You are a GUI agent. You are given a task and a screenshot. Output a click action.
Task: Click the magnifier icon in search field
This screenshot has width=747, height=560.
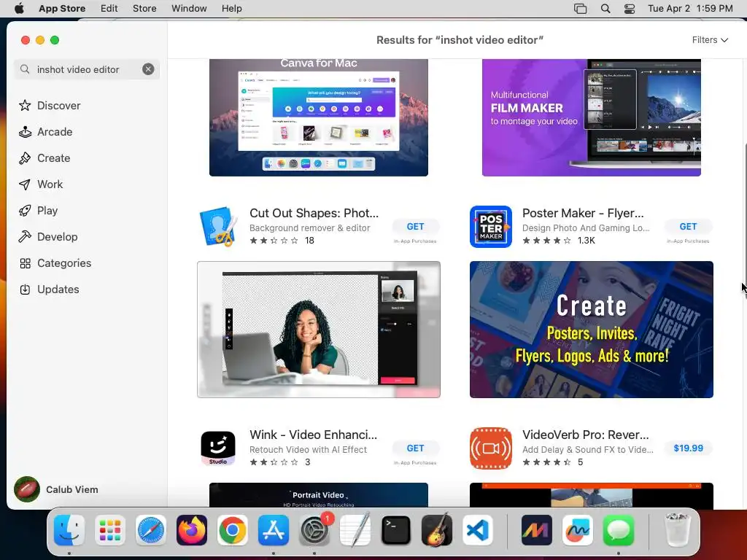(x=25, y=69)
